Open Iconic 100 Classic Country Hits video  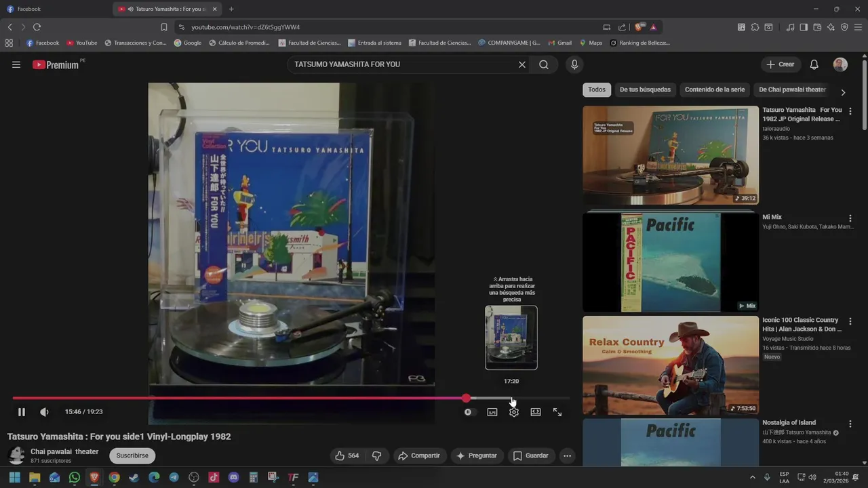pos(671,365)
